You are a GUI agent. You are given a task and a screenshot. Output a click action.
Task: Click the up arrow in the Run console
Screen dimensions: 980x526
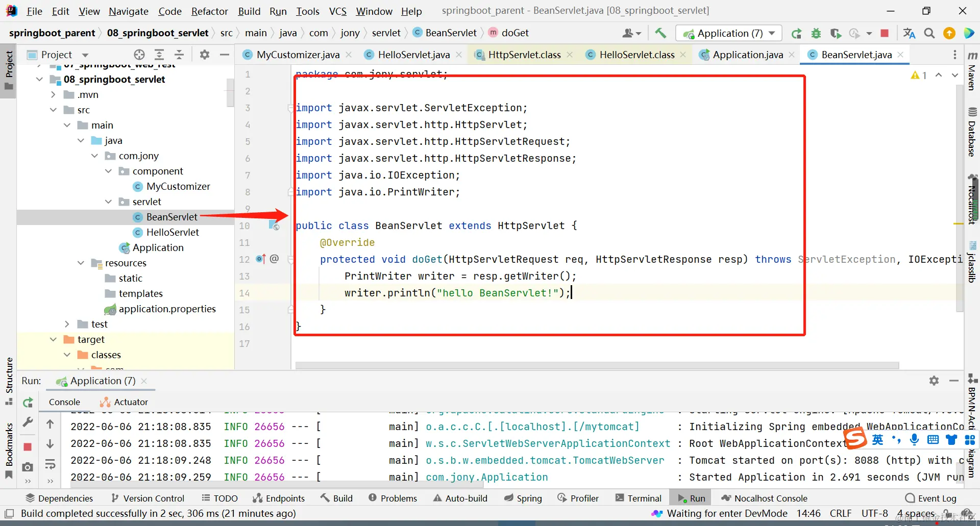click(50, 424)
